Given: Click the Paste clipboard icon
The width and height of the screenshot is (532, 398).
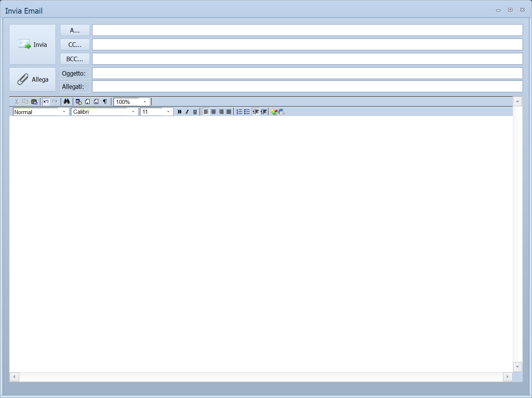Looking at the screenshot, I should click(34, 102).
